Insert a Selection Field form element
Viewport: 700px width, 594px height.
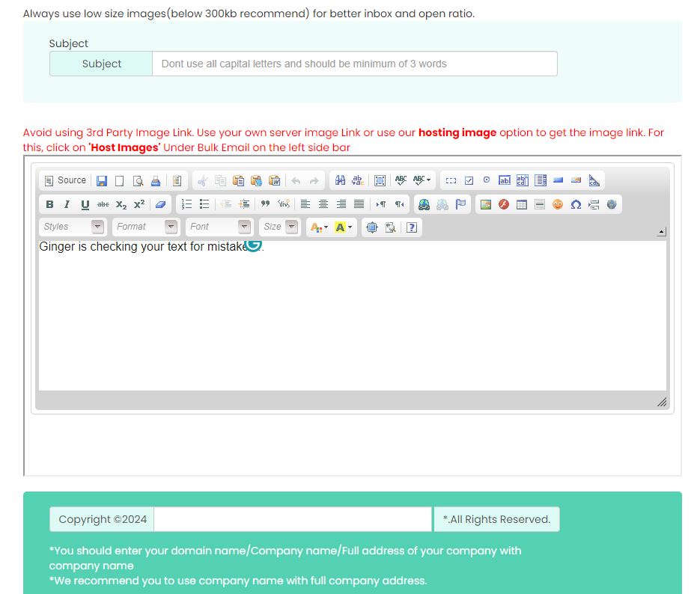click(x=541, y=180)
